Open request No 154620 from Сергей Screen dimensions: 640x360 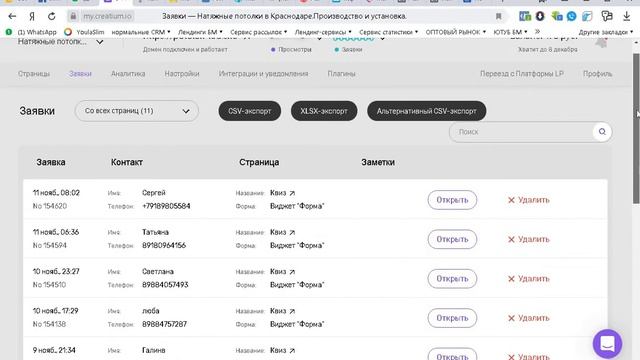[452, 200]
